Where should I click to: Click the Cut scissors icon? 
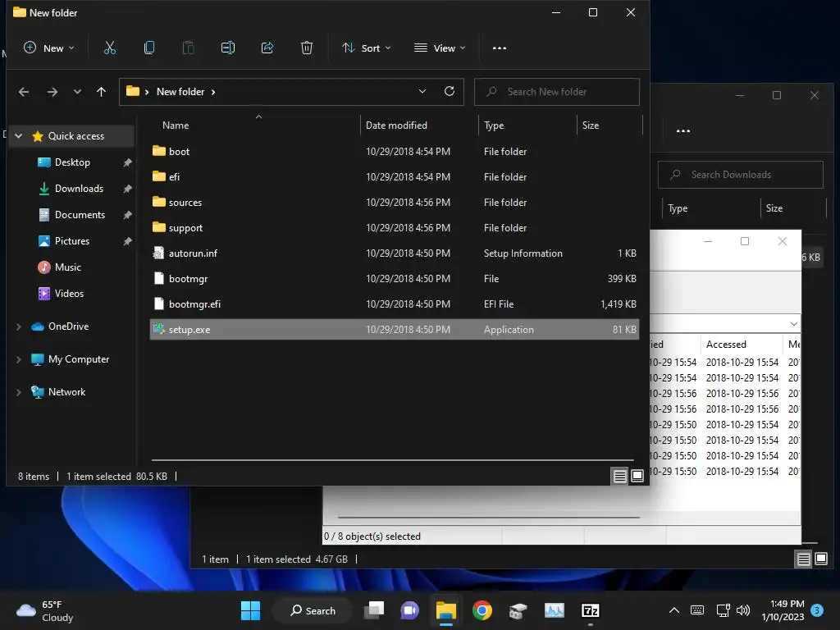(110, 48)
